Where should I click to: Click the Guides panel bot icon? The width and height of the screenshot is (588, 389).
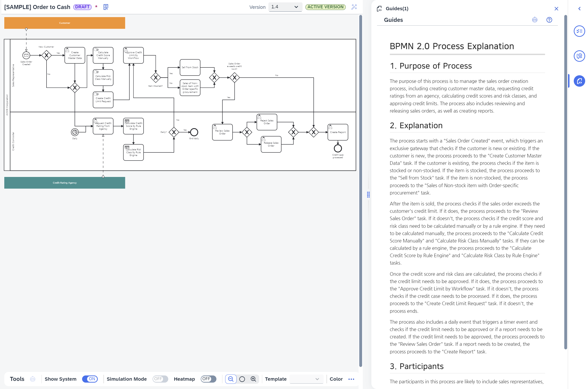[x=535, y=20]
